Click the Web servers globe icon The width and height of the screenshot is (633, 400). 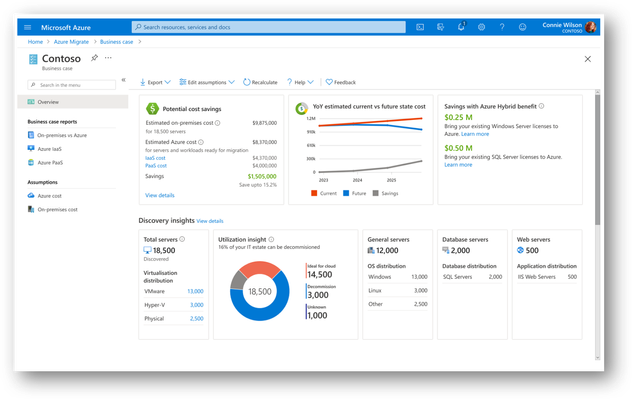pos(520,250)
